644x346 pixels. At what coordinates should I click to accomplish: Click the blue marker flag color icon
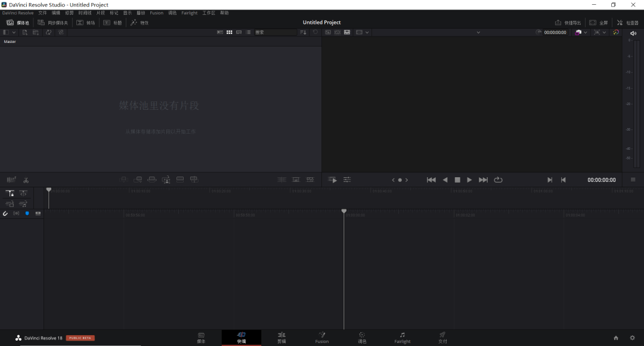pos(27,213)
